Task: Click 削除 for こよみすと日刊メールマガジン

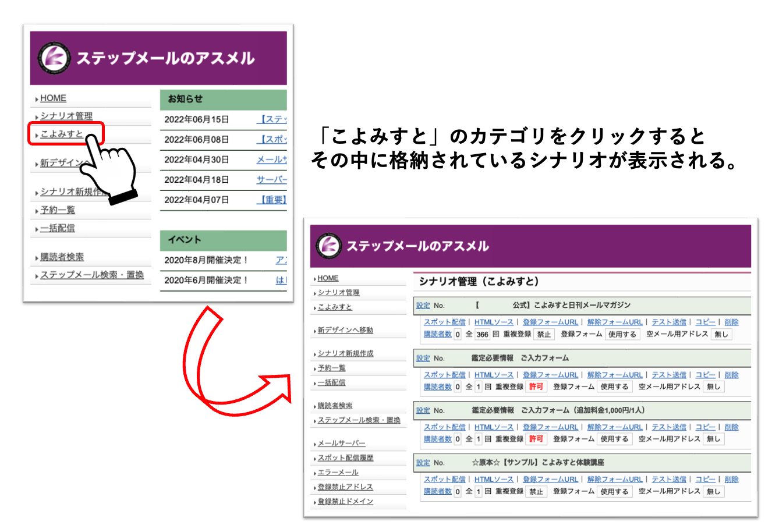Action: tap(732, 322)
